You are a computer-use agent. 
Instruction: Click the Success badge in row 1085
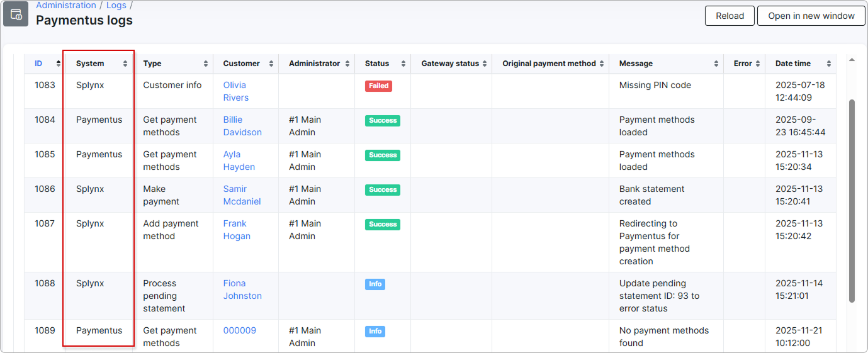pyautogui.click(x=383, y=155)
